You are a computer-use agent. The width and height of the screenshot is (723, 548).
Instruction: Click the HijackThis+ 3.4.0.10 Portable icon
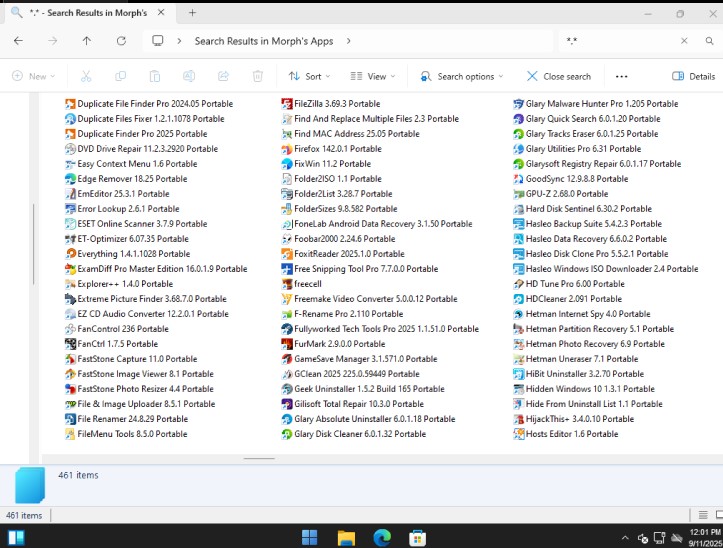pyautogui.click(x=519, y=419)
